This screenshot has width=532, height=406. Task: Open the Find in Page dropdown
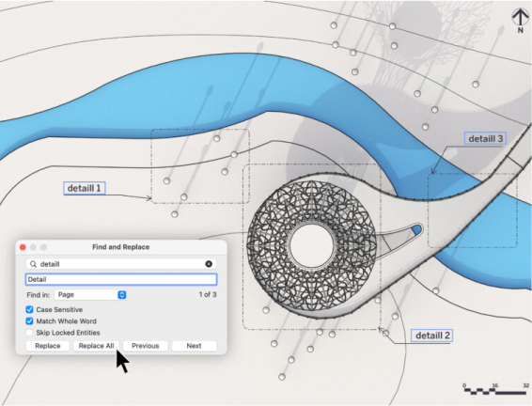(x=90, y=294)
